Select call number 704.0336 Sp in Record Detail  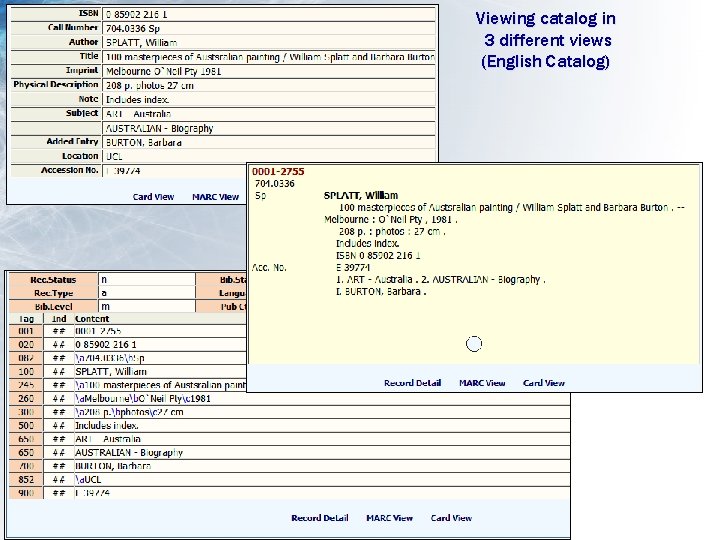[x=133, y=28]
